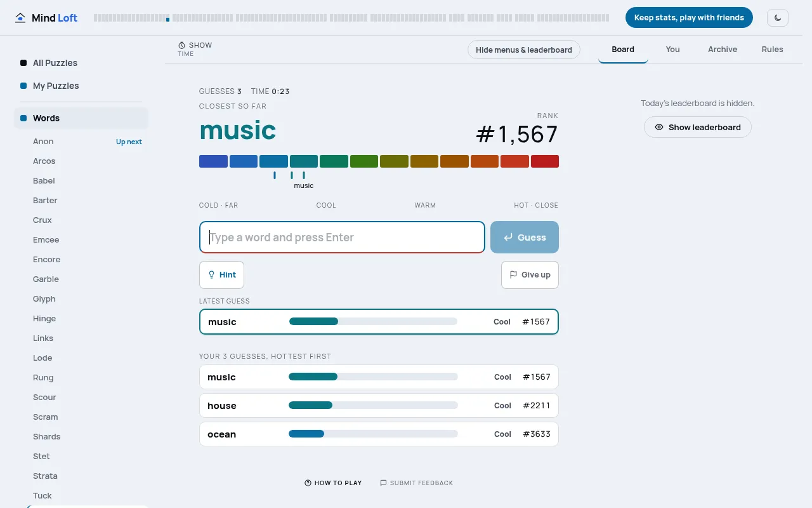Open the Barter puzzle
Screen dimensions: 812x508
coord(88,201)
